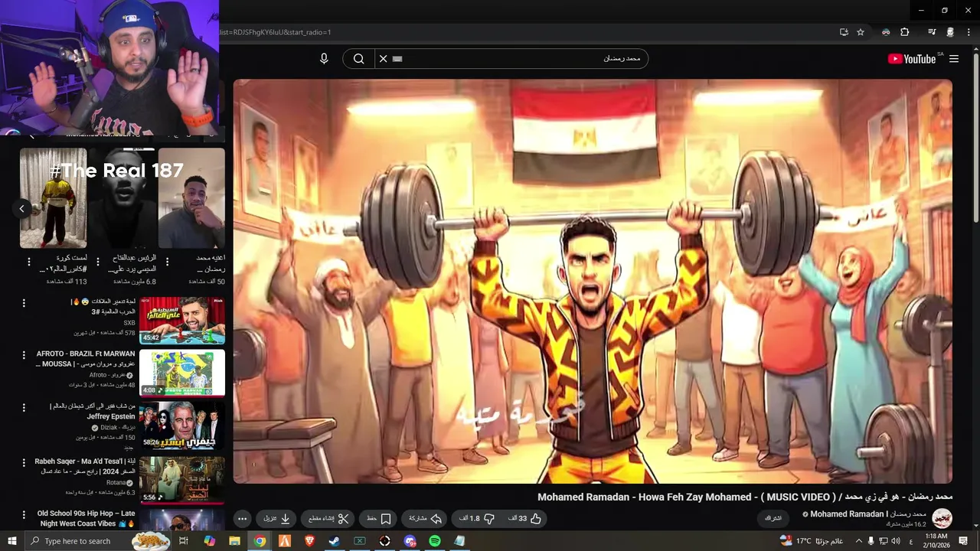Dislike the video with thumbs down

[x=478, y=519]
